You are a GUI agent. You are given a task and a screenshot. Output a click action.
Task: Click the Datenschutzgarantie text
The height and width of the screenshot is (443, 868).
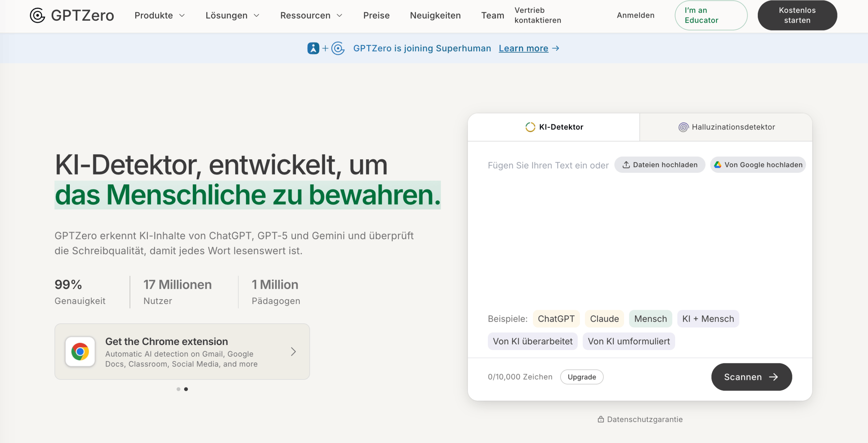[x=645, y=419]
